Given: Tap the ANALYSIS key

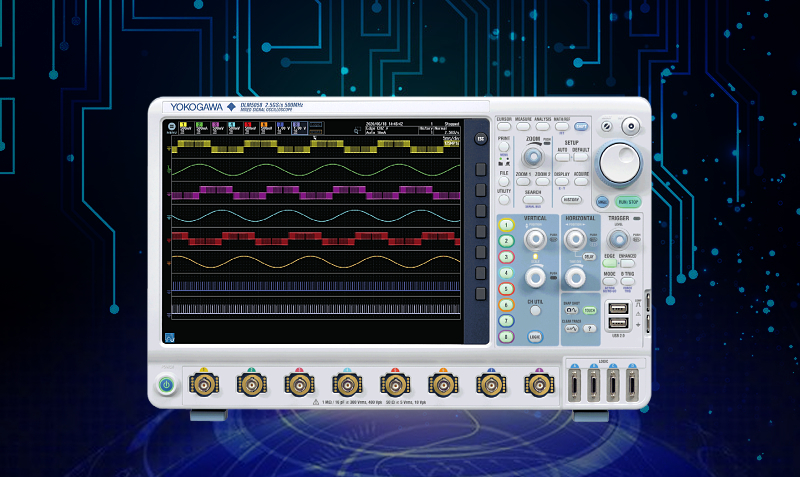Looking at the screenshot, I should click(x=542, y=127).
